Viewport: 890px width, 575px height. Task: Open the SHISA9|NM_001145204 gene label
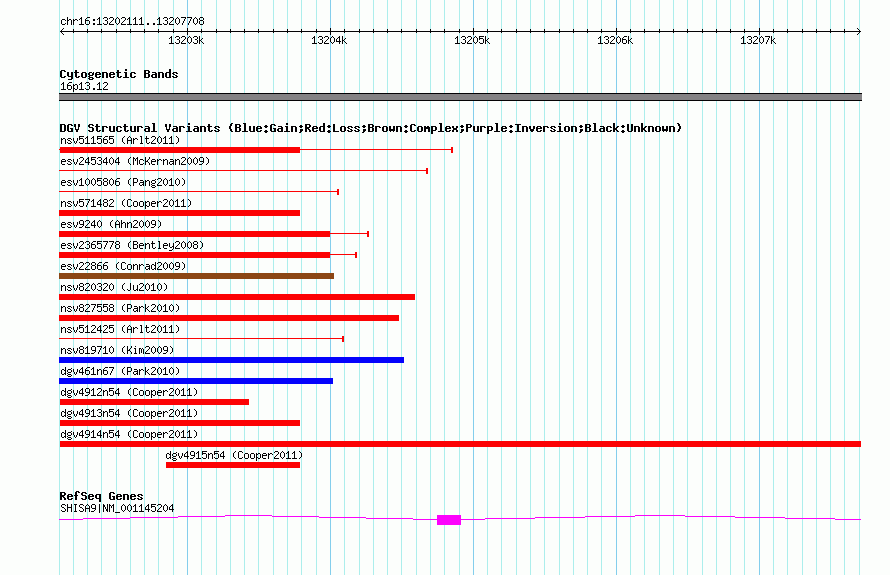(x=117, y=508)
